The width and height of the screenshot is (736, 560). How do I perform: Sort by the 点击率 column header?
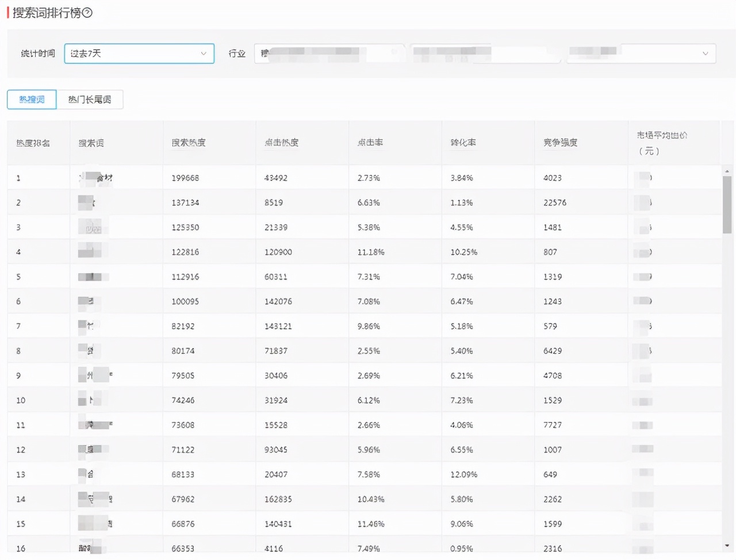coord(370,143)
